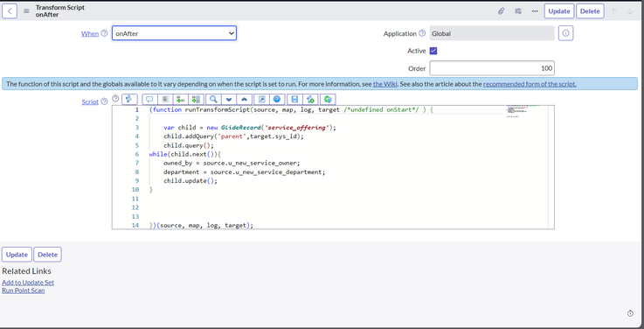Click the Find Previous up-arrow icon
This screenshot has height=329, width=644.
(245, 99)
